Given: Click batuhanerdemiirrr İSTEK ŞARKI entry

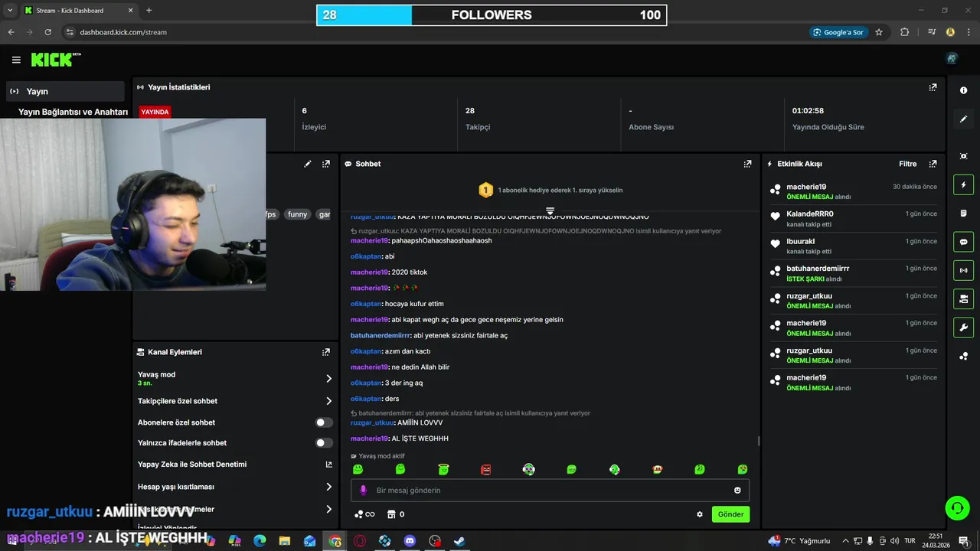Looking at the screenshot, I should click(x=854, y=273).
